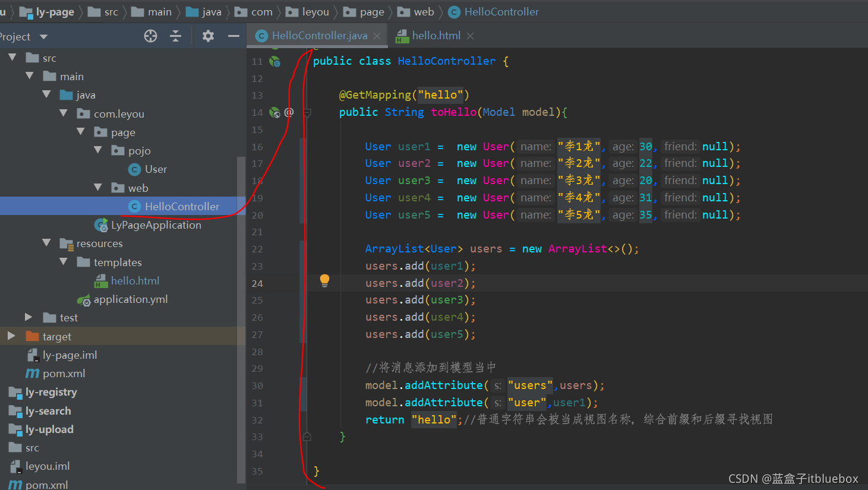This screenshot has height=490, width=868.
Task: Click the collapse all icon in Project panel
Action: (176, 36)
